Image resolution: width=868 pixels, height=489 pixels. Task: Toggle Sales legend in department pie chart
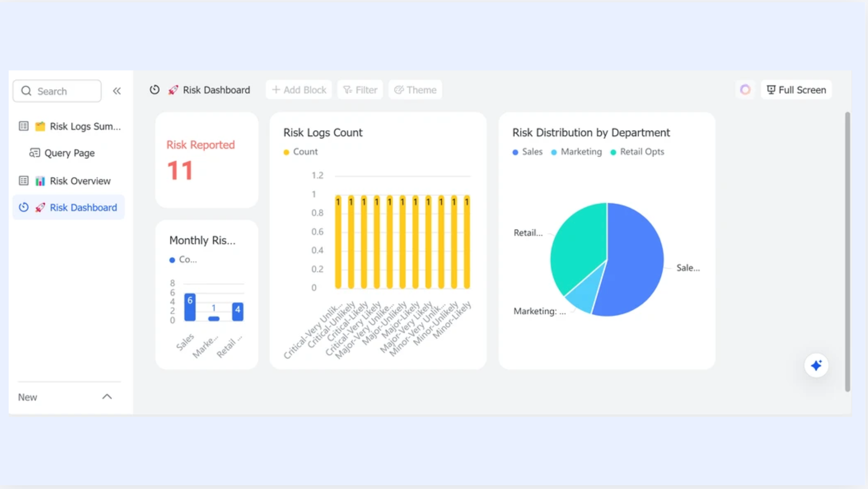coord(527,152)
